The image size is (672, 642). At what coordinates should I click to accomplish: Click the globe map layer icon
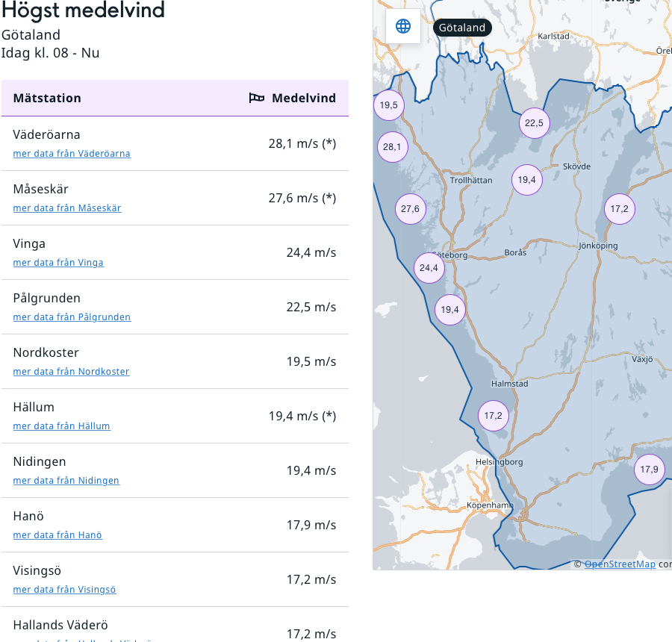[403, 27]
